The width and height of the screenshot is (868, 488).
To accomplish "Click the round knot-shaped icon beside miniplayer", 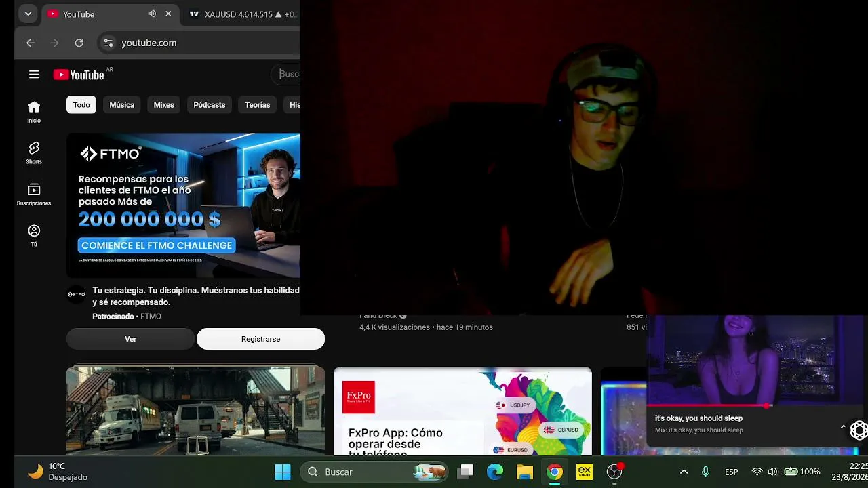I will point(859,430).
